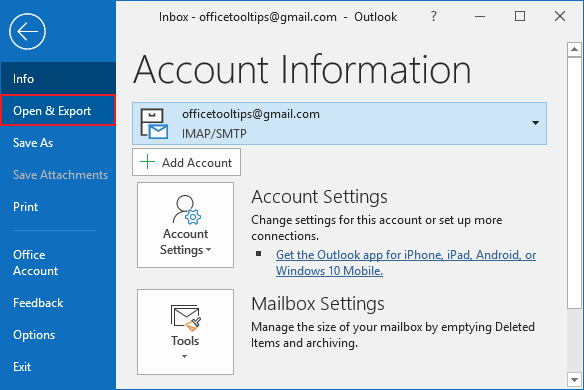Screen dimensions: 584x390
Task: Choose Save As from the sidebar
Action: pos(58,143)
